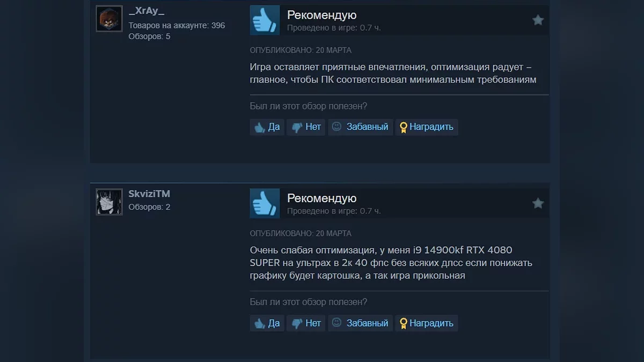Click the star icon on SkviziTM's review header
The height and width of the screenshot is (362, 644).
[x=538, y=203]
